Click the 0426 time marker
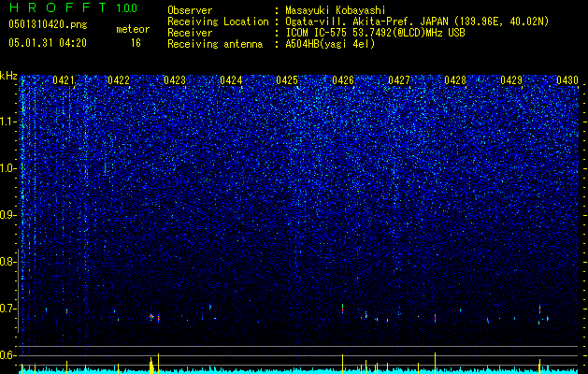Image resolution: width=588 pixels, height=374 pixels. click(x=343, y=80)
